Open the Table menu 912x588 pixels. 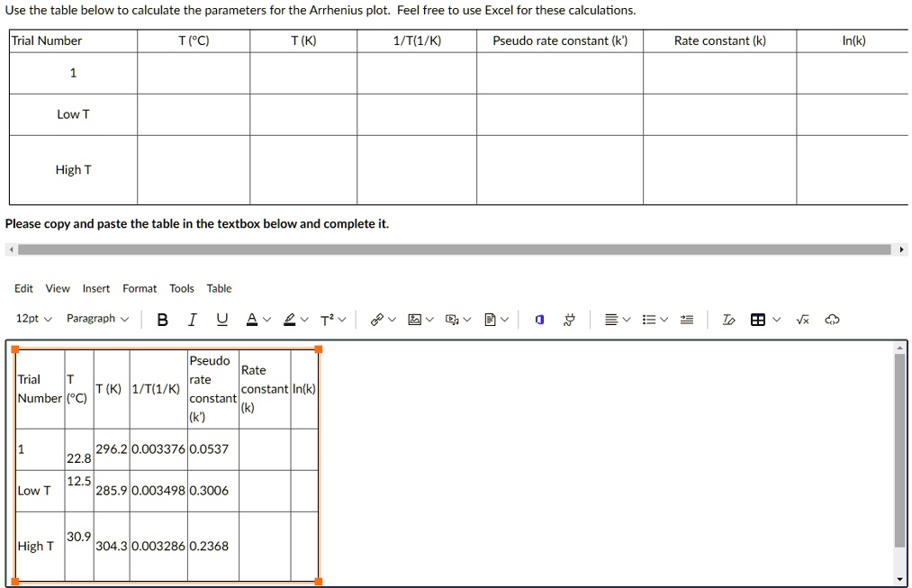point(219,288)
